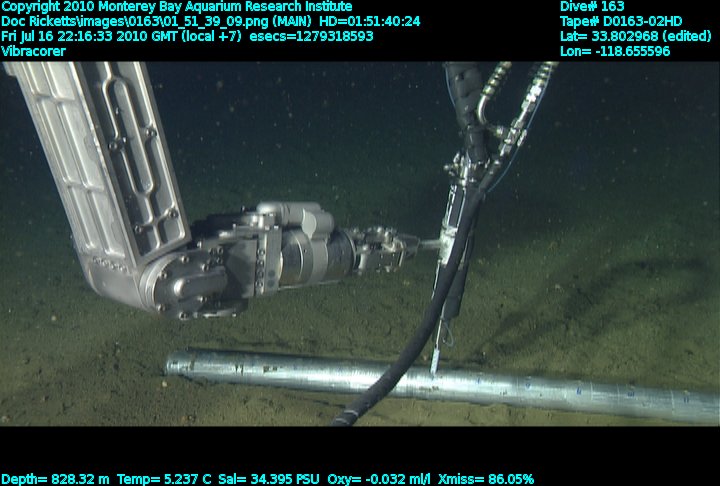Select the Tape# D0163-02HD text
The height and width of the screenshot is (486, 720).
(621, 22)
